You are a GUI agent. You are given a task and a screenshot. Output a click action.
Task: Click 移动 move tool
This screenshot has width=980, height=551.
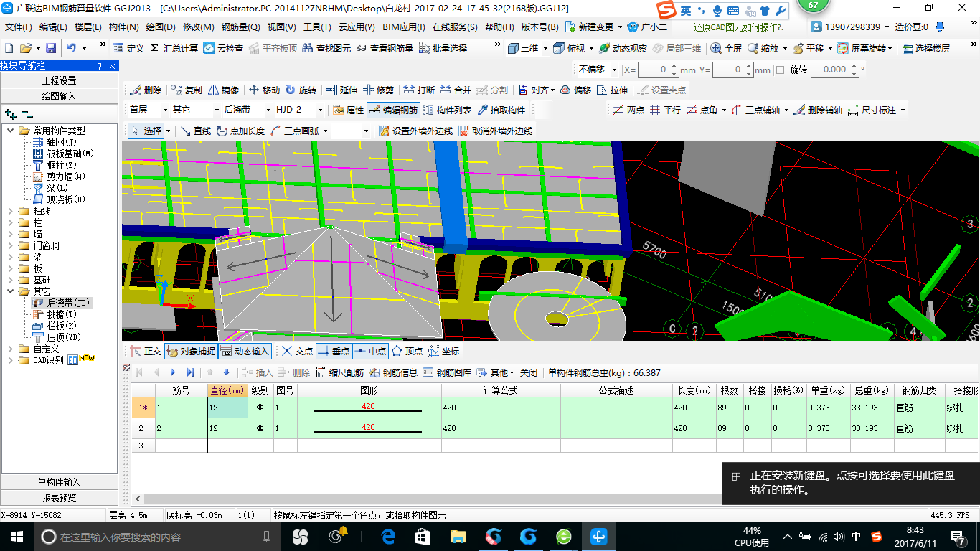[x=264, y=90]
